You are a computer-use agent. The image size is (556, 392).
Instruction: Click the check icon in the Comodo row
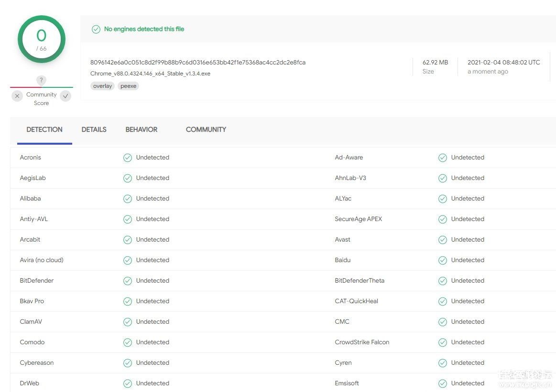128,342
